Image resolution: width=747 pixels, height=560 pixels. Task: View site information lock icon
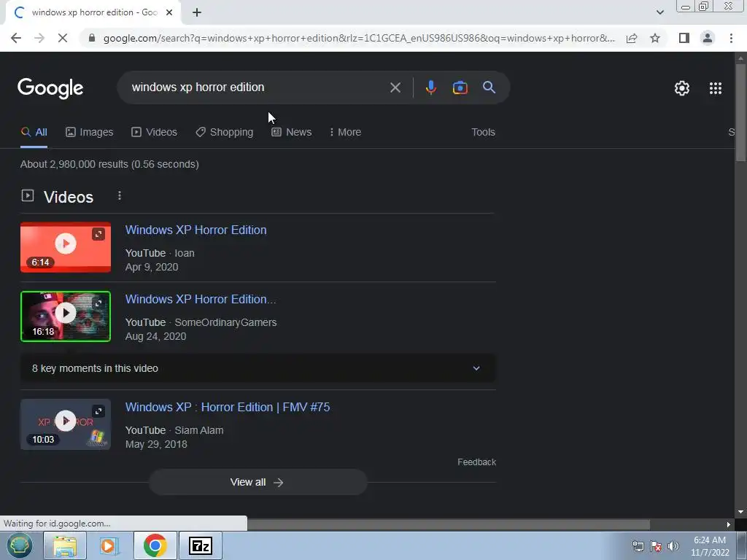[92, 38]
